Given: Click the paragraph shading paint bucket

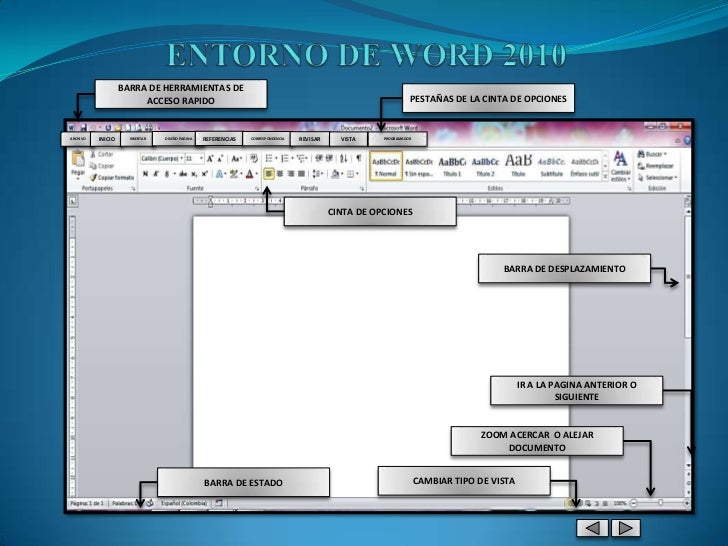Looking at the screenshot, I should click(336, 174).
